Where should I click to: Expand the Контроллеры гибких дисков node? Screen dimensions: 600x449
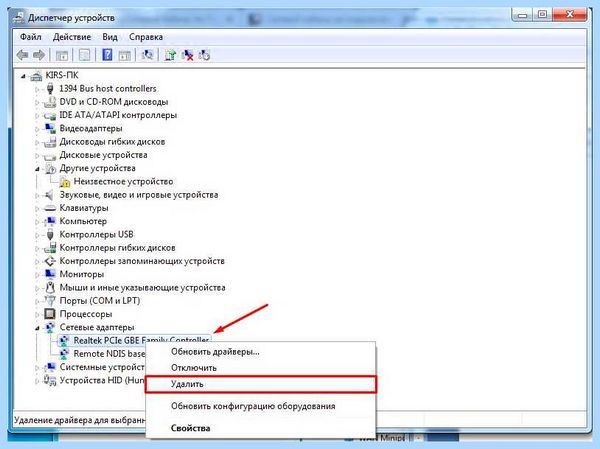pos(37,248)
